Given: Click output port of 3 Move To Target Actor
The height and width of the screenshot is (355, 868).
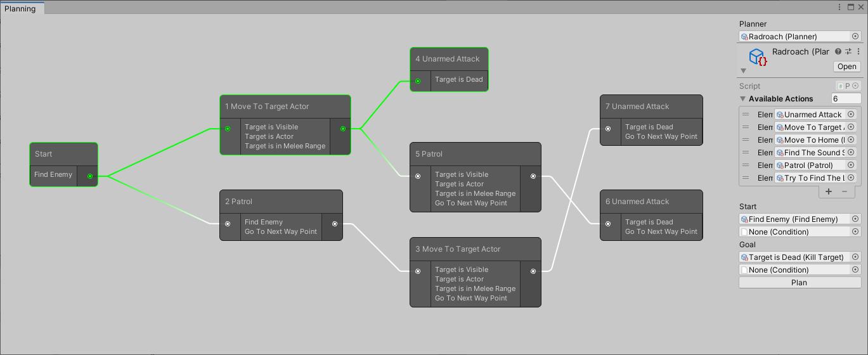Looking at the screenshot, I should (533, 271).
